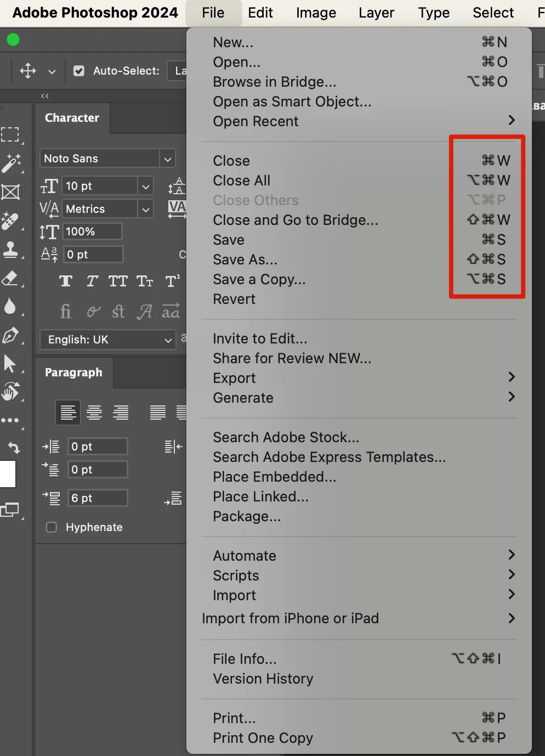Enable Small Caps style
The height and width of the screenshot is (756, 545).
click(x=145, y=281)
